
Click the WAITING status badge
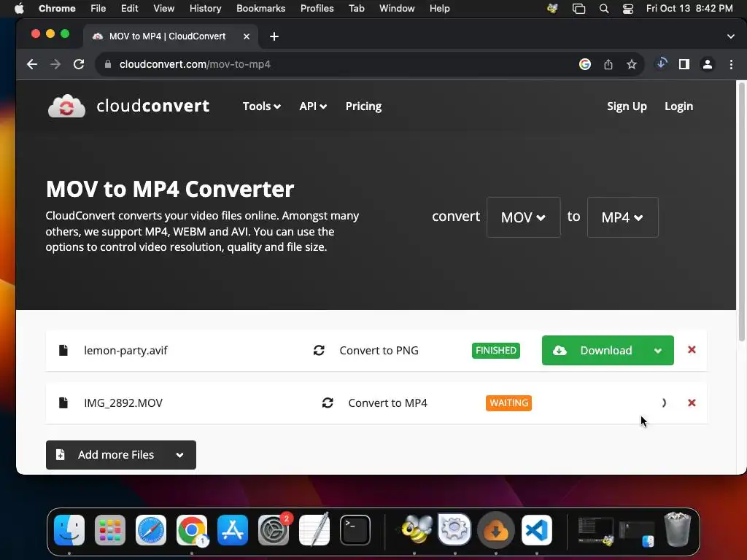(508, 402)
